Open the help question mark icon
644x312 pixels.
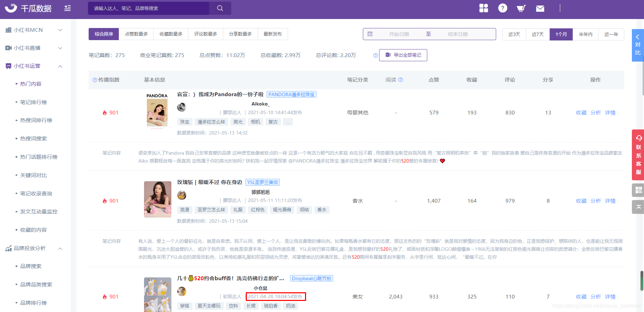(x=503, y=8)
